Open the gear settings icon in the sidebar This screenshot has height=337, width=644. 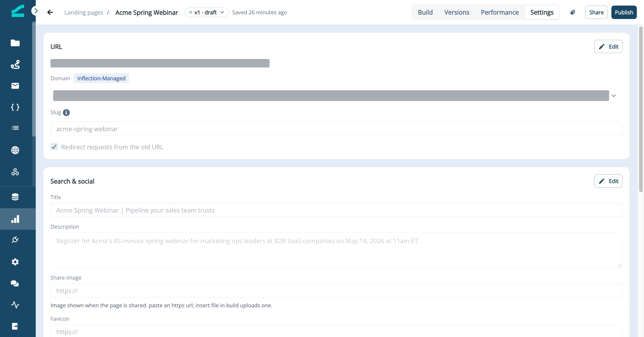pos(15,262)
